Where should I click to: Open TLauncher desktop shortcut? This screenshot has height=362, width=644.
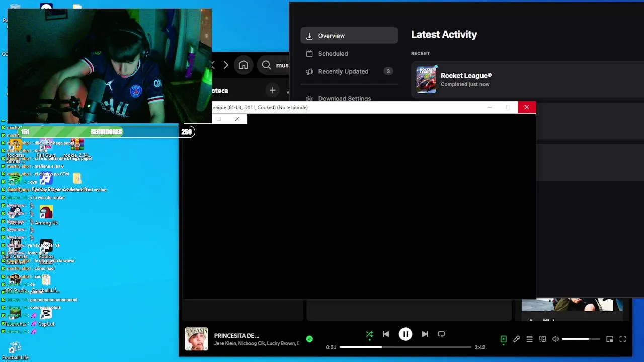click(15, 317)
